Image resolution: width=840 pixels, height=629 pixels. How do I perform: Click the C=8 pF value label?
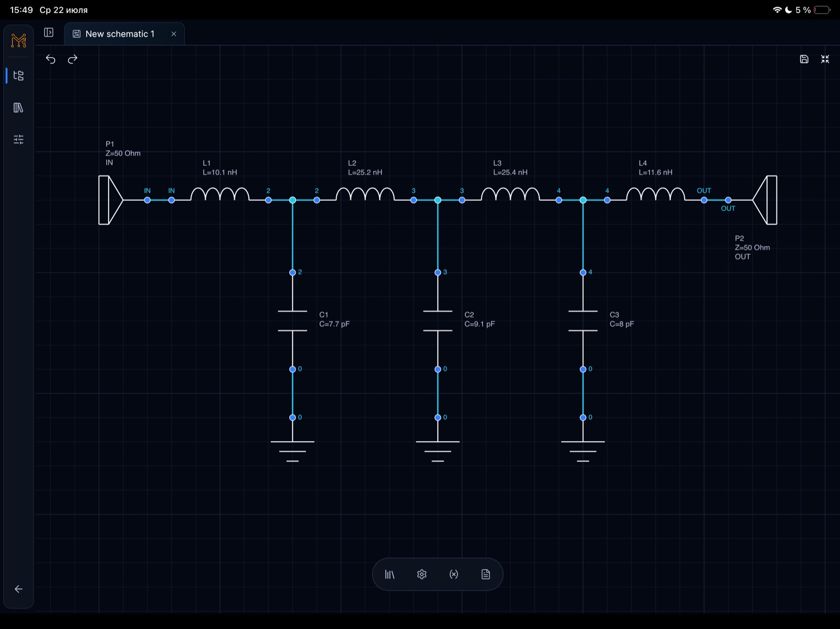622,324
